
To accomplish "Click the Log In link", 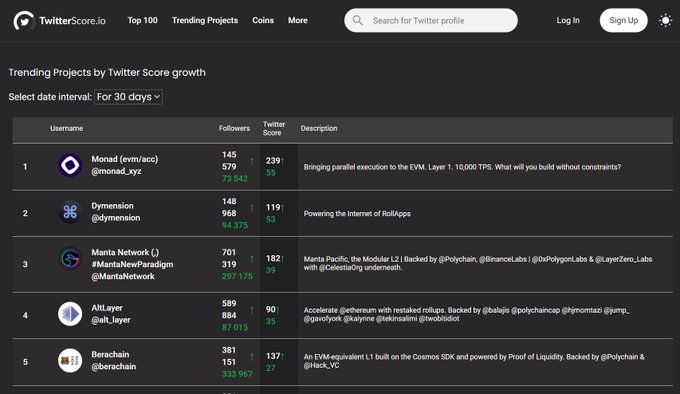I will (568, 20).
